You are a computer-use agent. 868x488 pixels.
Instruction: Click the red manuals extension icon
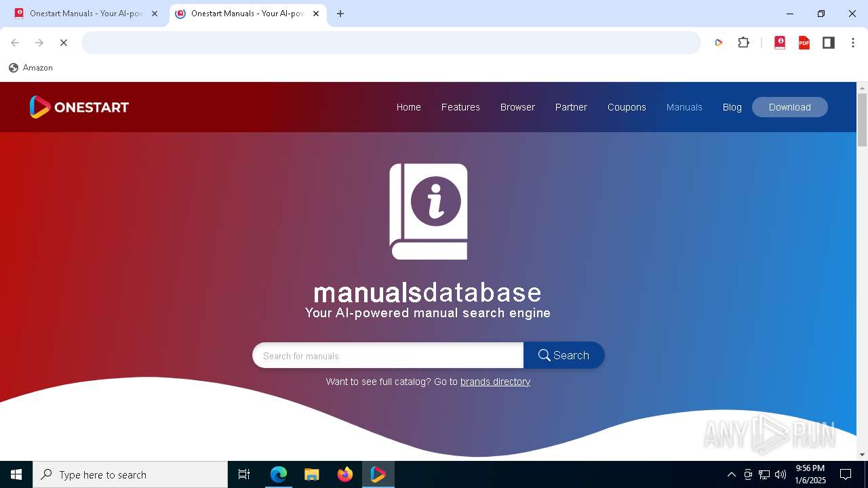(780, 43)
